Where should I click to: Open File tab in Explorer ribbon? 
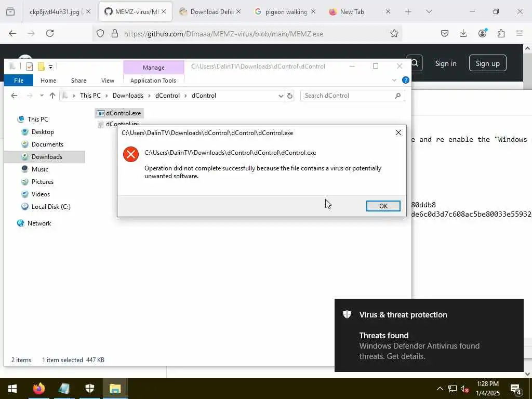pos(19,81)
